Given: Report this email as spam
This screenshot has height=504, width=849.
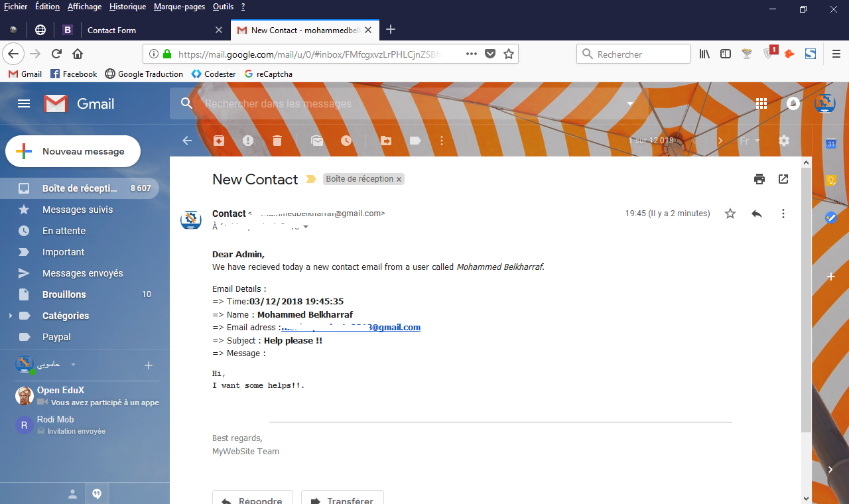Looking at the screenshot, I should click(x=248, y=141).
